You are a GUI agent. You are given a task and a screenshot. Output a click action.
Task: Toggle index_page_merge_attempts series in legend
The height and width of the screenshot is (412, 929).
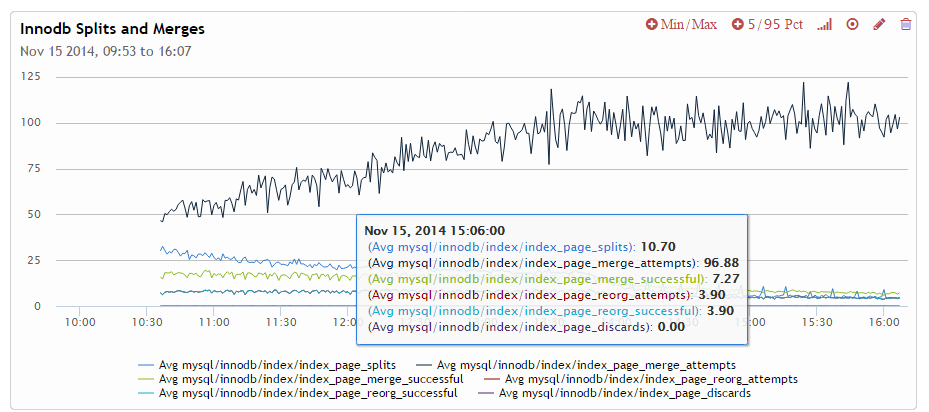[x=593, y=366]
